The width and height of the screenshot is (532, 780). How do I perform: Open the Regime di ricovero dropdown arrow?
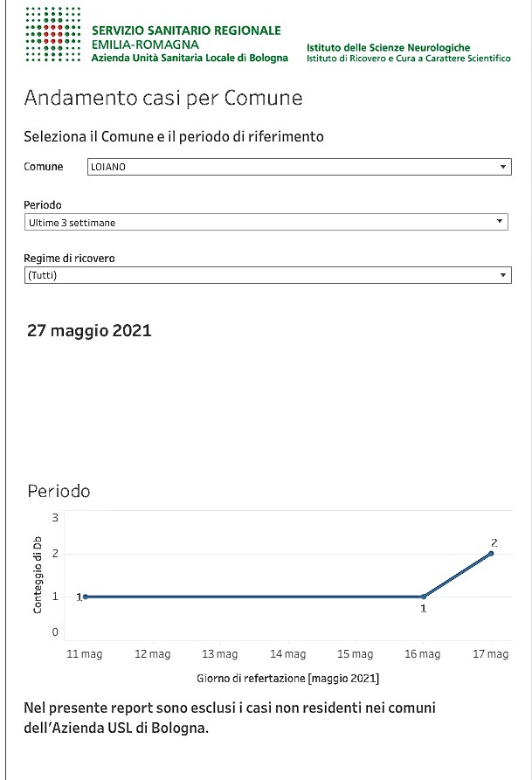click(503, 275)
